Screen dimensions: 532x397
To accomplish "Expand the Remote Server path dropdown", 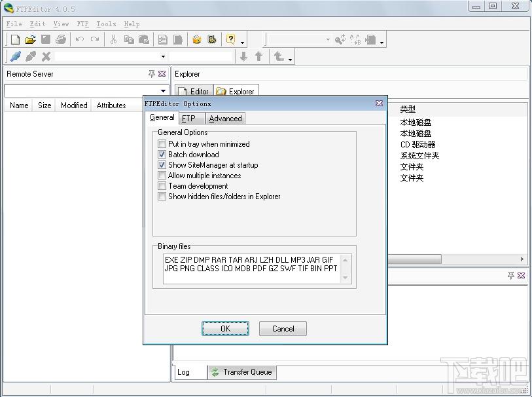I will (163, 90).
